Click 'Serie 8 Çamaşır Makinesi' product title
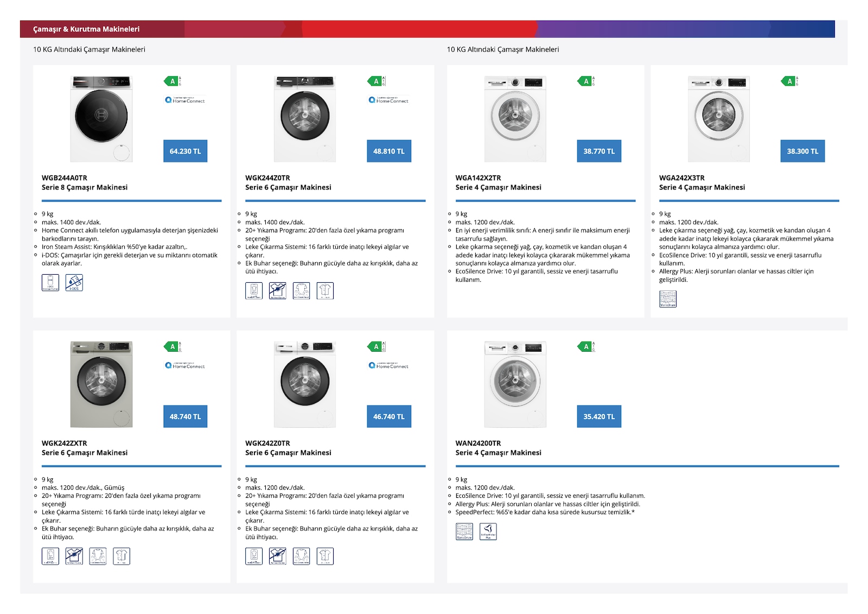The width and height of the screenshot is (868, 614). [85, 187]
